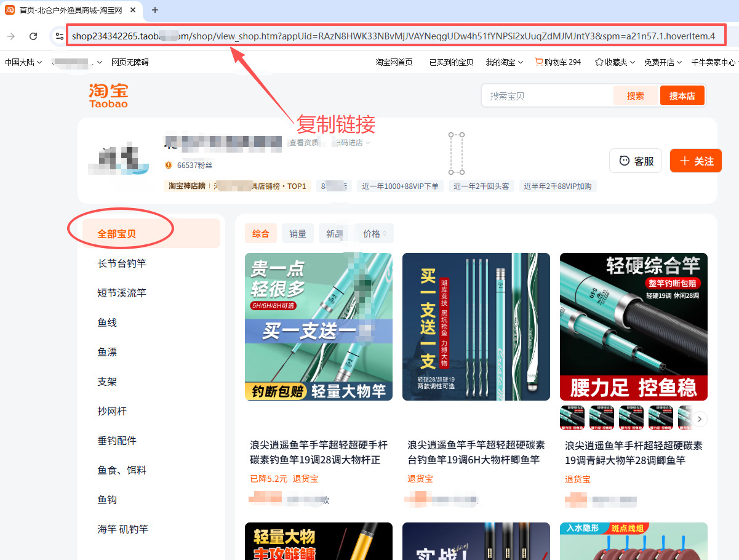Sort products by 综合
Screen dimensions: 739x560
click(x=261, y=234)
